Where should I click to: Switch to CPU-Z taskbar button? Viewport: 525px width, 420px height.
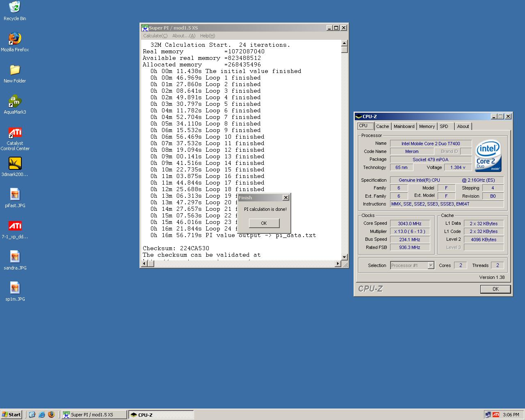161,415
